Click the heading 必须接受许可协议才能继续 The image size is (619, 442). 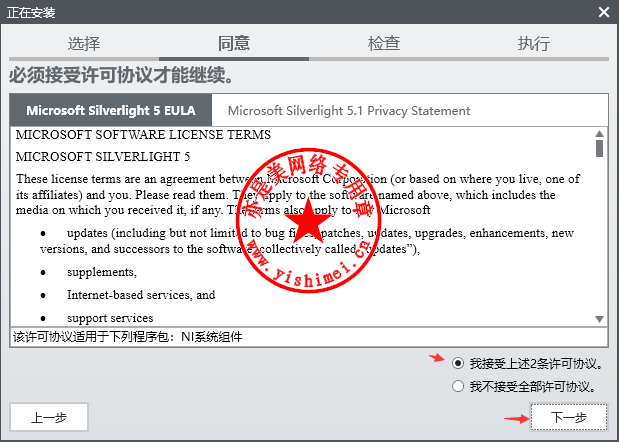point(121,75)
